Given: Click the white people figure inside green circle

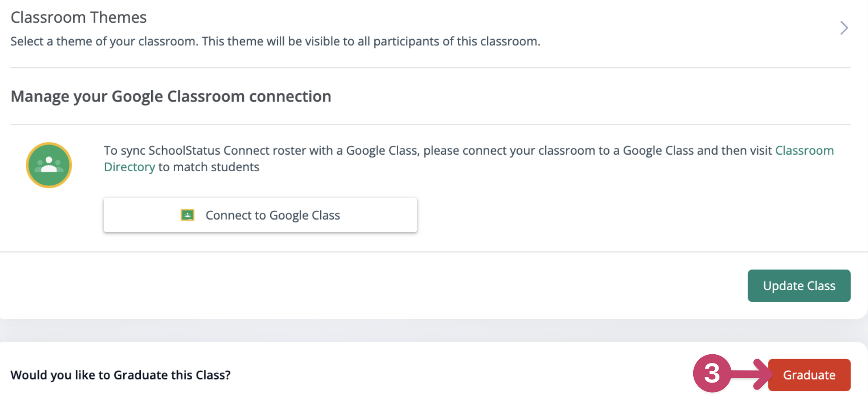Looking at the screenshot, I should 49,164.
